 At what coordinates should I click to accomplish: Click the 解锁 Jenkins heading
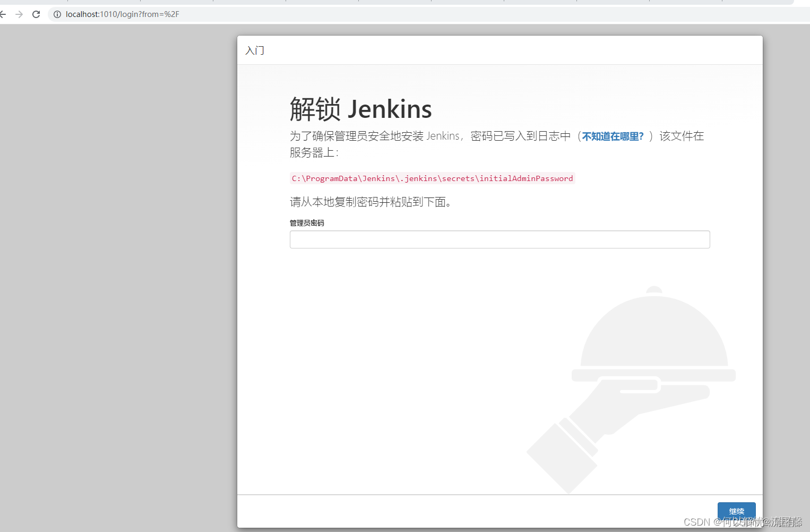point(360,109)
